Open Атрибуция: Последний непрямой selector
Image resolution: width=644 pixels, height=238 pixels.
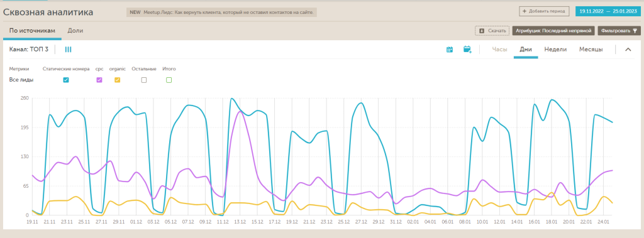point(553,31)
